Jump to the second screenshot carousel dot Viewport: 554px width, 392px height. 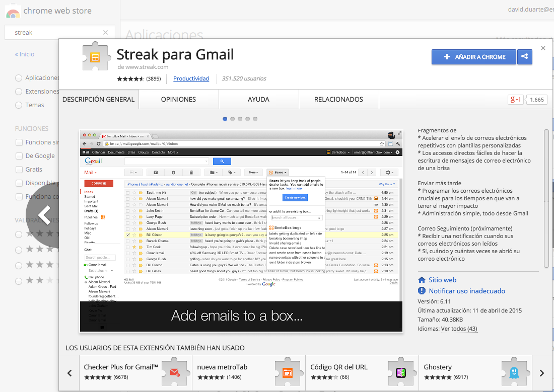pos(233,119)
